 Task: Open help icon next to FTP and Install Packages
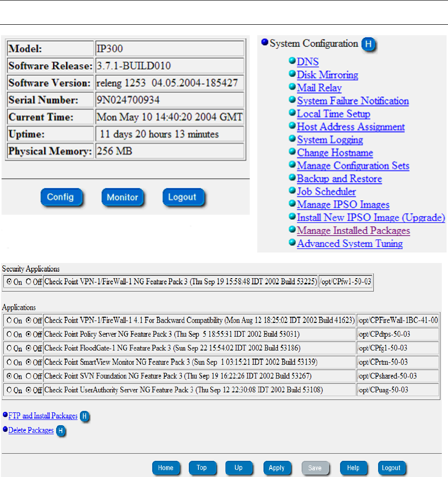pos(85,416)
